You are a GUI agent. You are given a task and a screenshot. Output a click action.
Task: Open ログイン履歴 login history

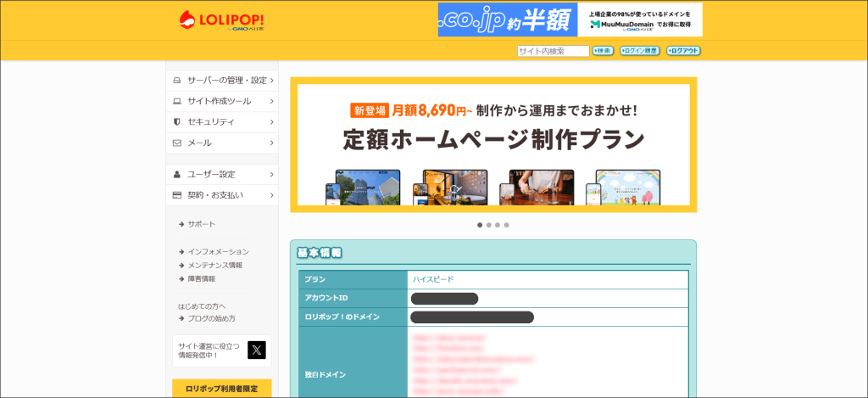639,51
